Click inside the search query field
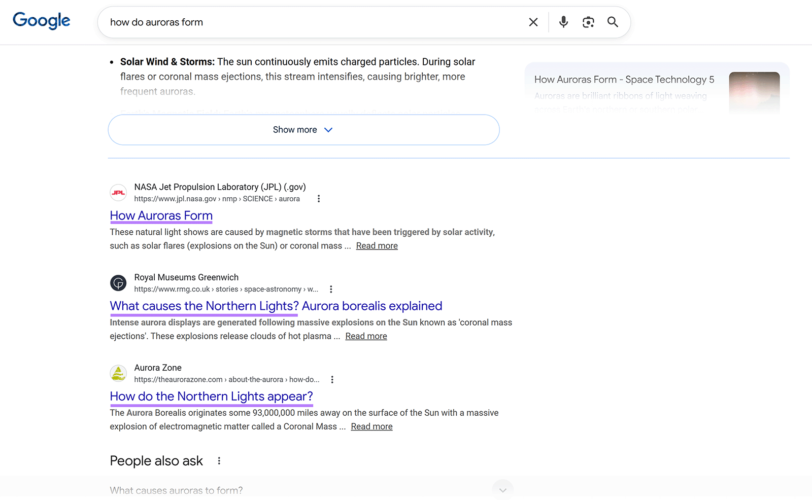812x504 pixels. point(304,22)
